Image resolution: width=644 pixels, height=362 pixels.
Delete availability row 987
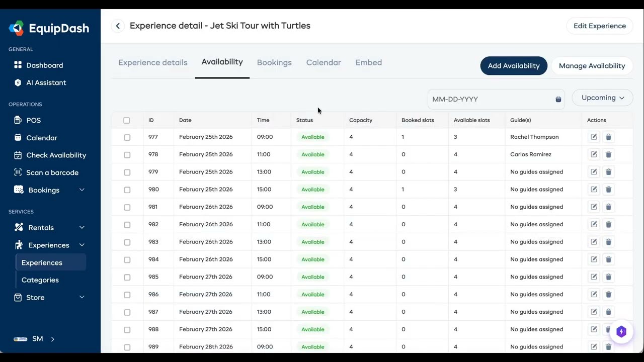[x=608, y=312]
